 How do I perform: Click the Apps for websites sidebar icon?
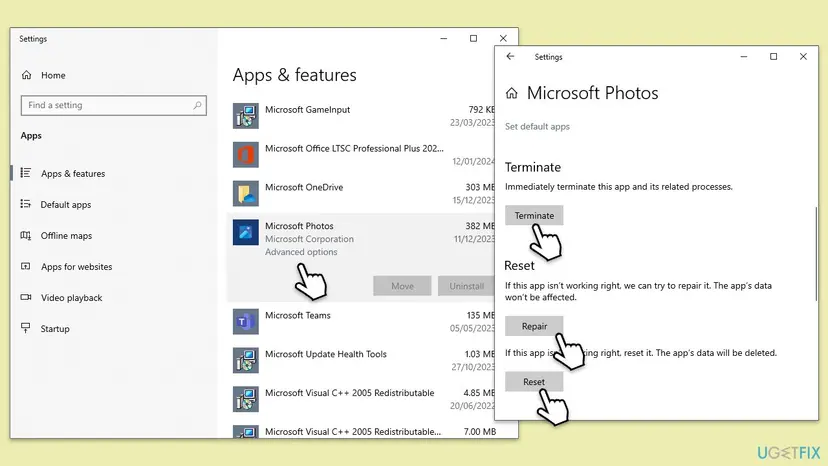25,266
